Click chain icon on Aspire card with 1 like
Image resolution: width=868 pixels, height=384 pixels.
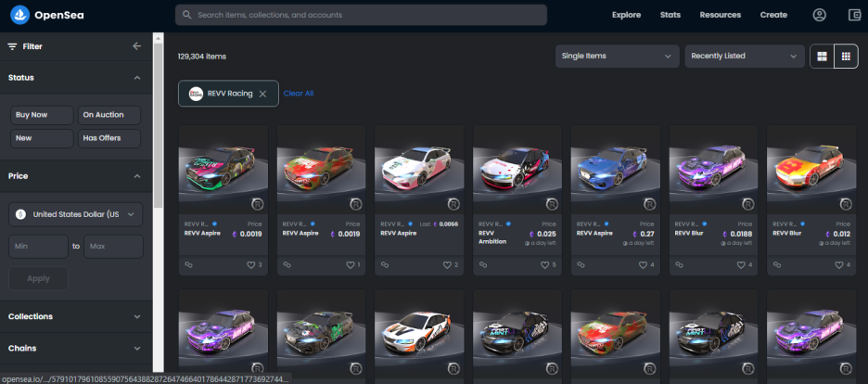pyautogui.click(x=287, y=265)
